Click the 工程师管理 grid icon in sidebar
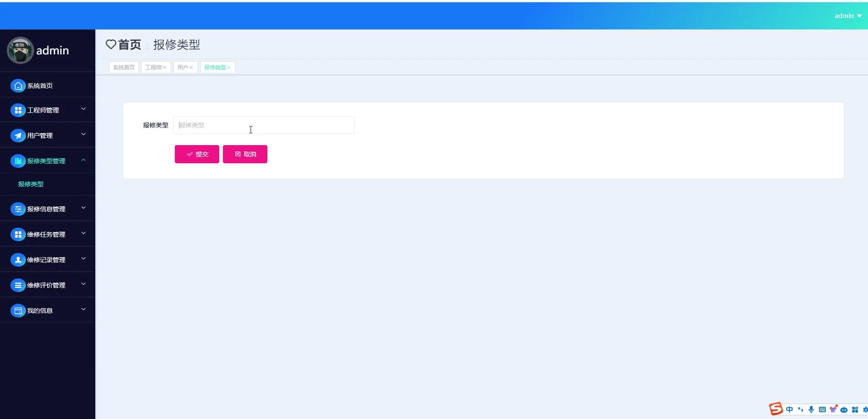The width and height of the screenshot is (868, 419). [18, 110]
